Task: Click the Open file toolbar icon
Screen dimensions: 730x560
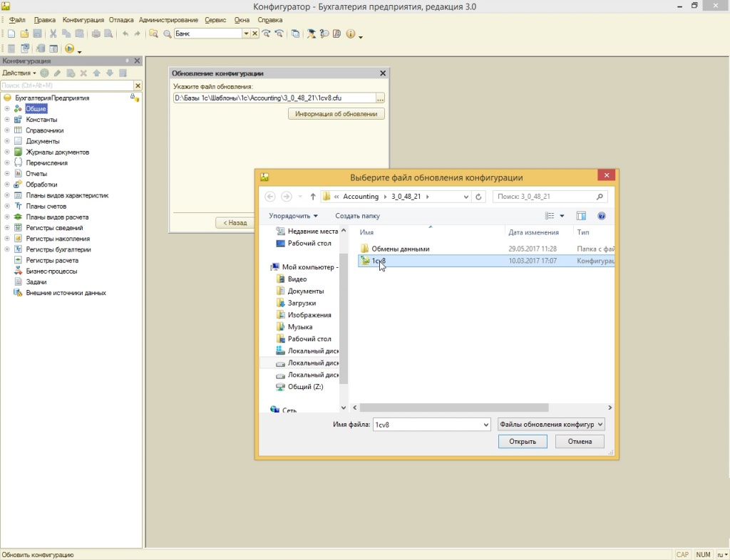Action: pyautogui.click(x=24, y=33)
